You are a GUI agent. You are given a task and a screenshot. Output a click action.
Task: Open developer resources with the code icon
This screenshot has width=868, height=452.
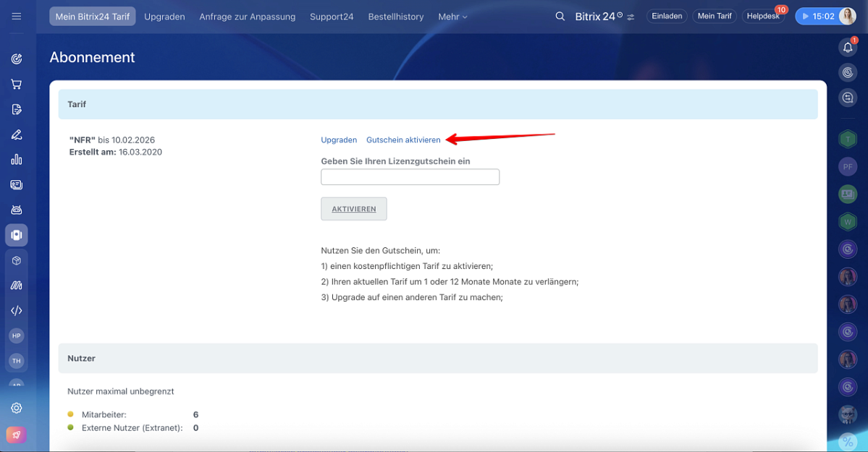pyautogui.click(x=16, y=310)
